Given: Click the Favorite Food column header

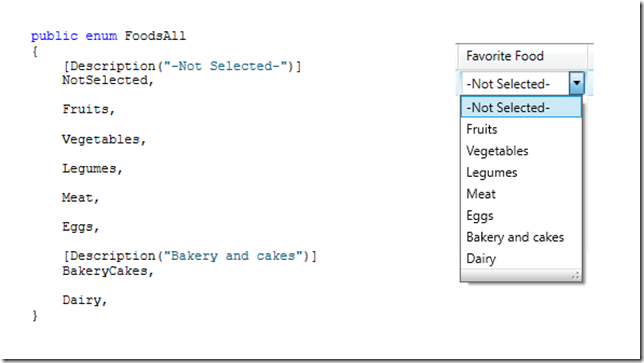Looking at the screenshot, I should click(522, 56).
